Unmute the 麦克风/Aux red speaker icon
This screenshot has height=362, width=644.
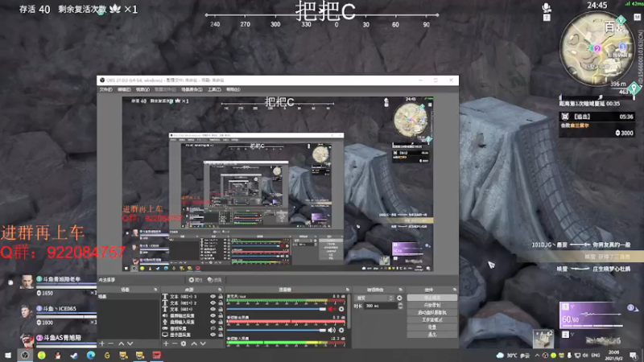(x=332, y=309)
